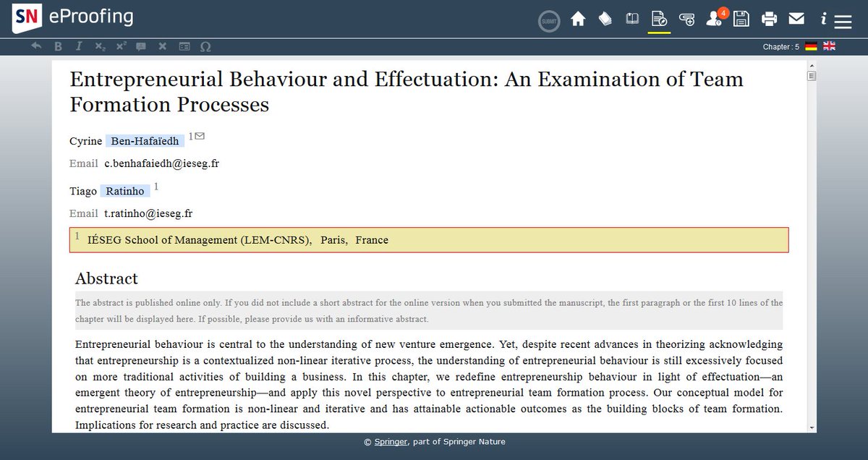Open the email/contact icon

point(796,19)
